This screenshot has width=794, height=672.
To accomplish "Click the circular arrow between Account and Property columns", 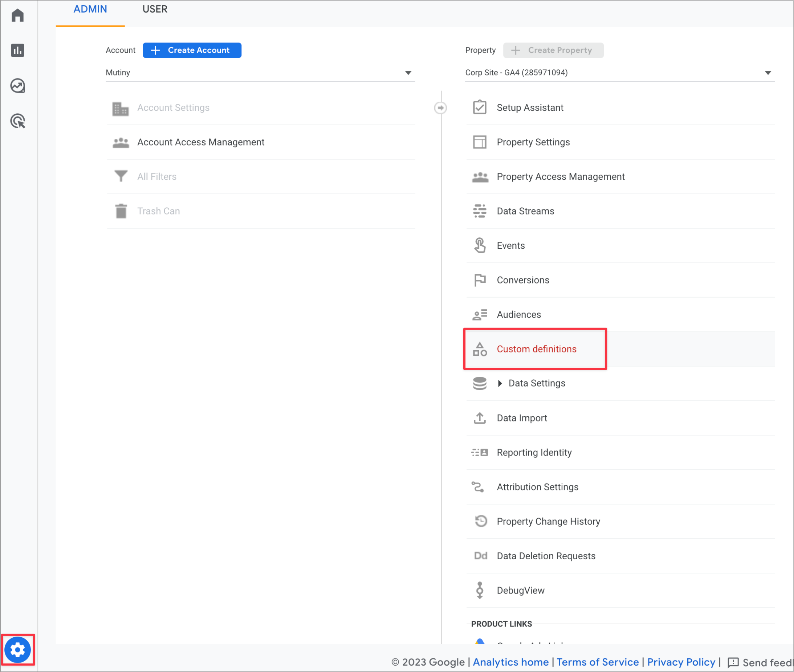I will click(x=440, y=108).
